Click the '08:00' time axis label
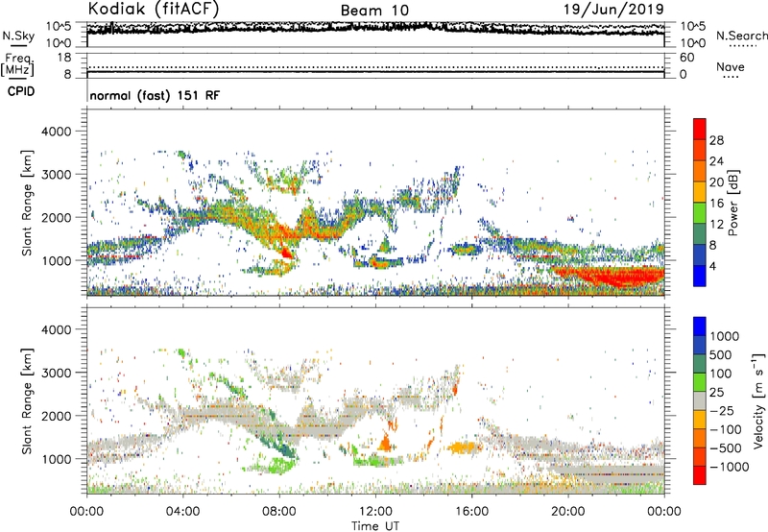This screenshot has width=768, height=532. (x=279, y=512)
